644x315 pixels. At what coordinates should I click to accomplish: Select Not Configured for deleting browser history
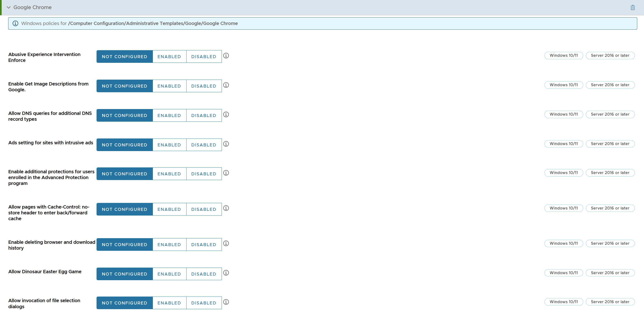click(x=125, y=245)
